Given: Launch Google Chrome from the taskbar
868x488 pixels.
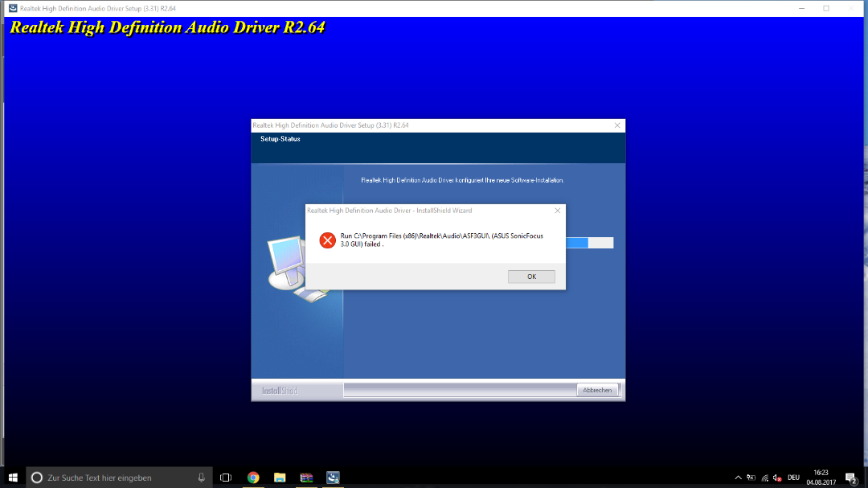Looking at the screenshot, I should pos(253,478).
